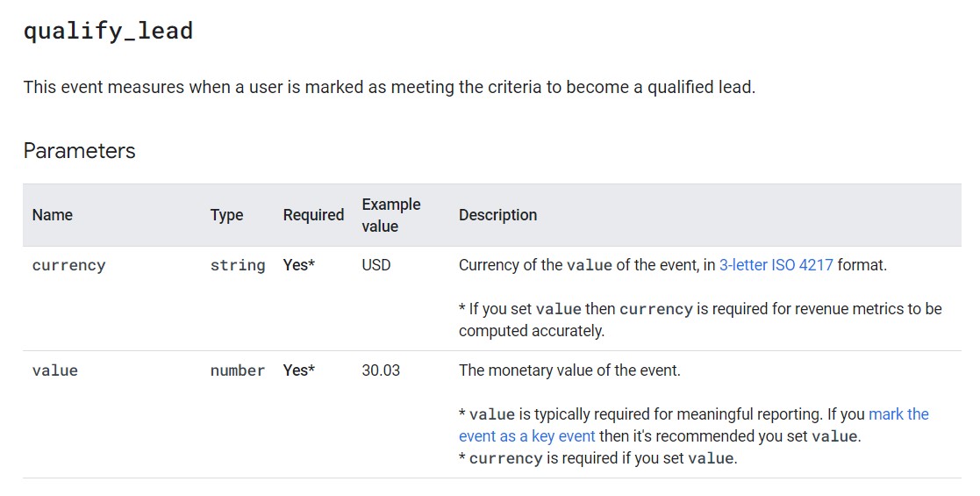The image size is (980, 496).
Task: Click the qualify_lead heading
Action: 108,32
